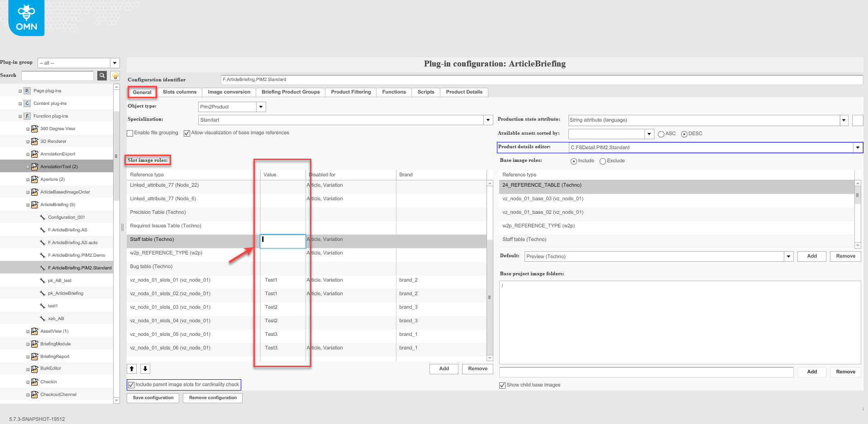The width and height of the screenshot is (868, 424).
Task: Uncheck 'Show child base images'
Action: [502, 385]
